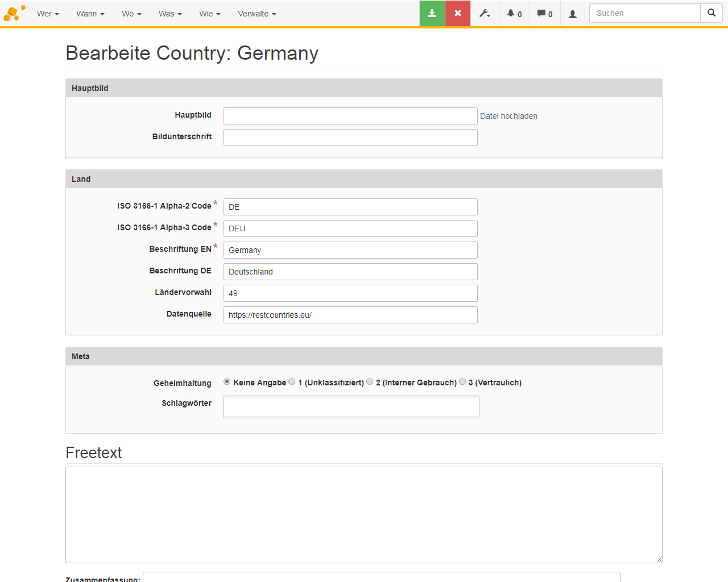
Task: Click into the Schlagwörter tags field
Action: click(x=351, y=406)
